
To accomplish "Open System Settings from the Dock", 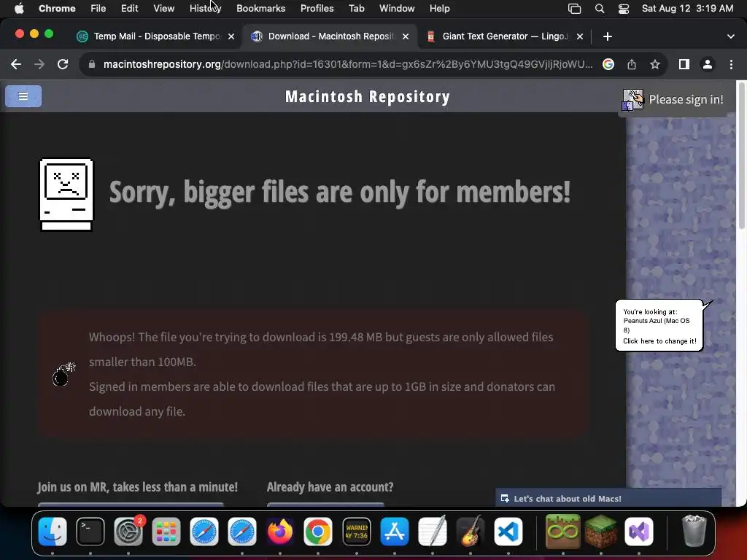I will pyautogui.click(x=128, y=532).
